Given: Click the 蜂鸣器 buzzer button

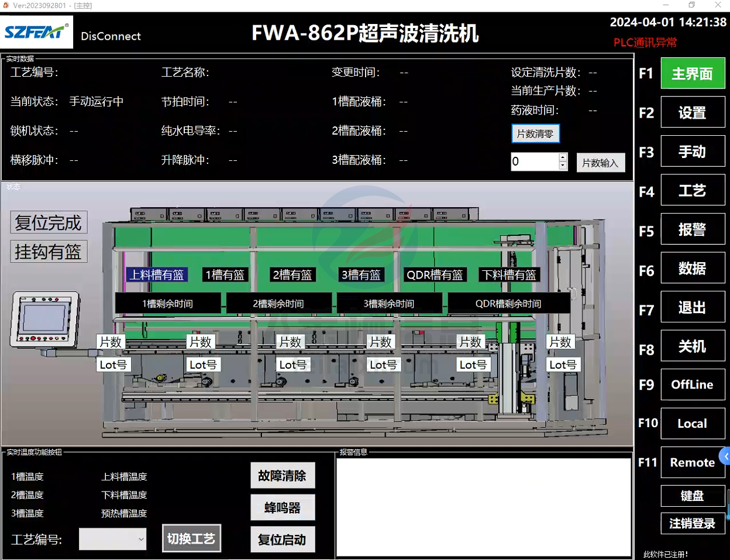Looking at the screenshot, I should click(283, 508).
